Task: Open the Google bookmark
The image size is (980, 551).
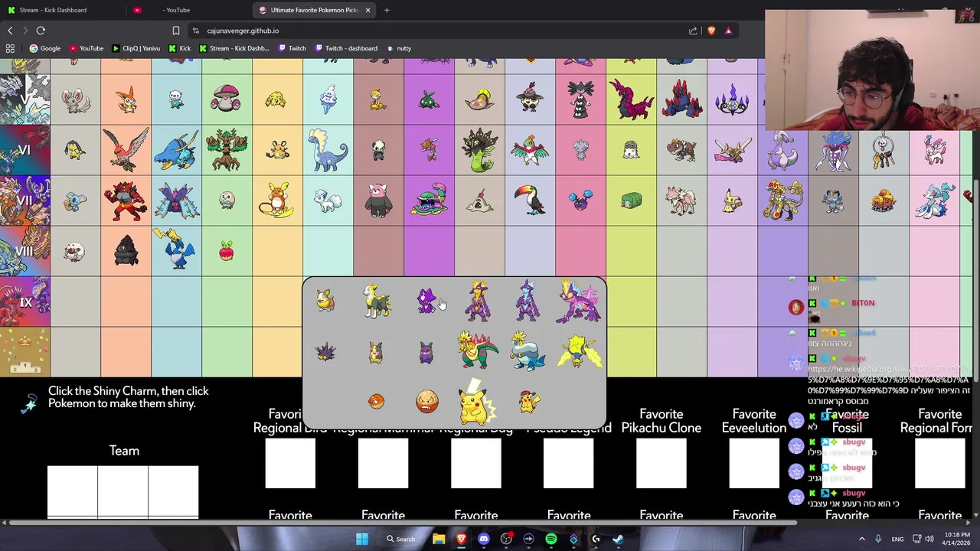Action: [x=45, y=48]
